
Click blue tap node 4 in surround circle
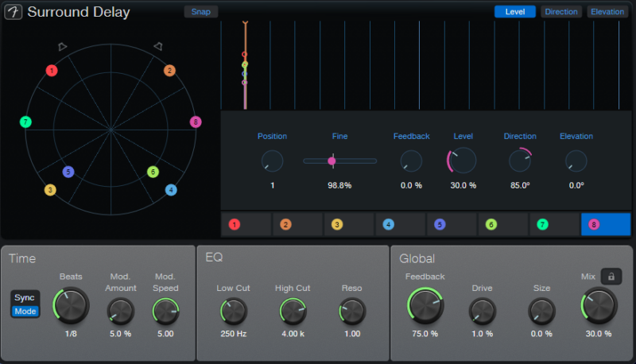pos(171,190)
